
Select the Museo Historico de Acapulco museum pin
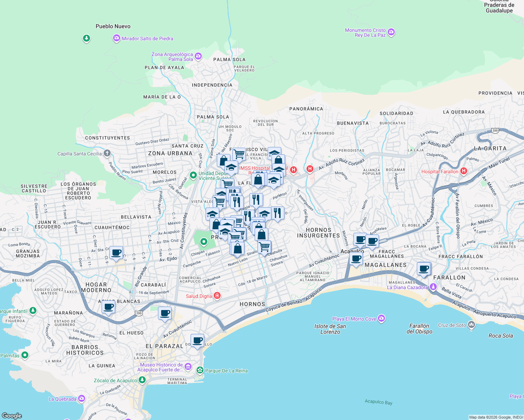click(188, 366)
